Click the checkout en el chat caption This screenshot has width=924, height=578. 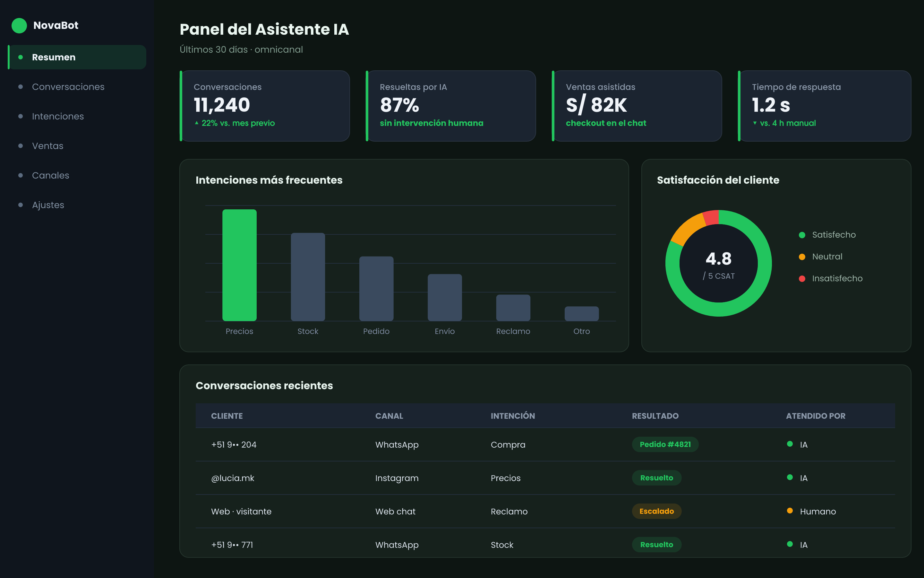(606, 123)
